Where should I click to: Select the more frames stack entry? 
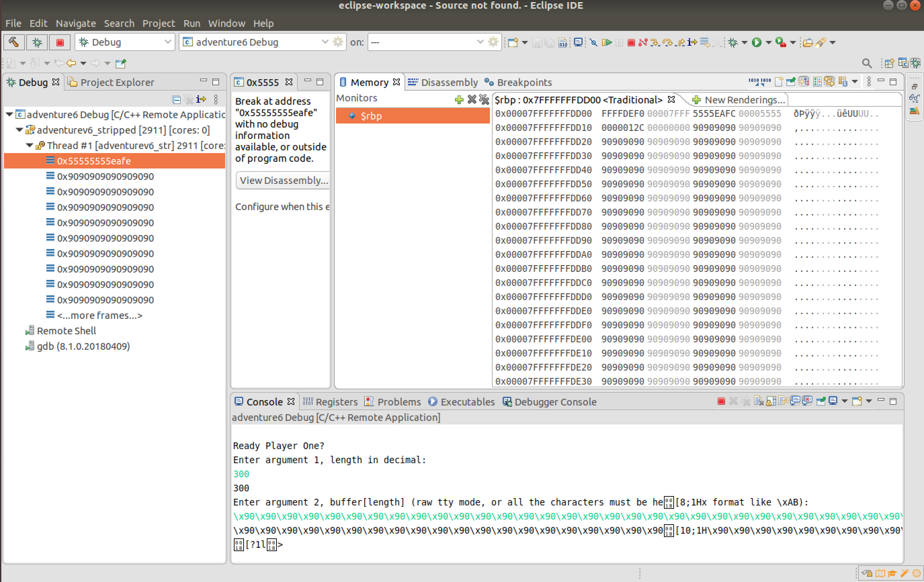coord(99,316)
